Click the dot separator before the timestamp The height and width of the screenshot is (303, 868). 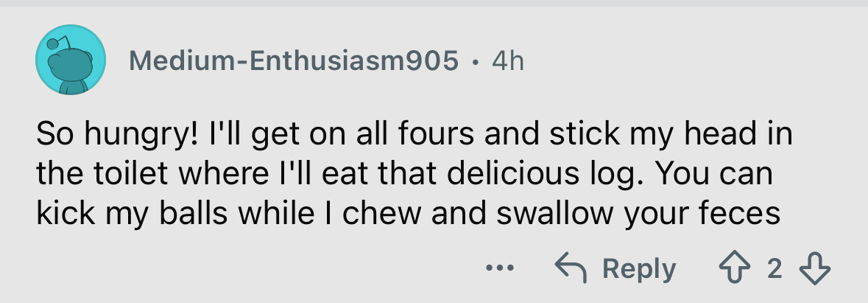pos(476,62)
